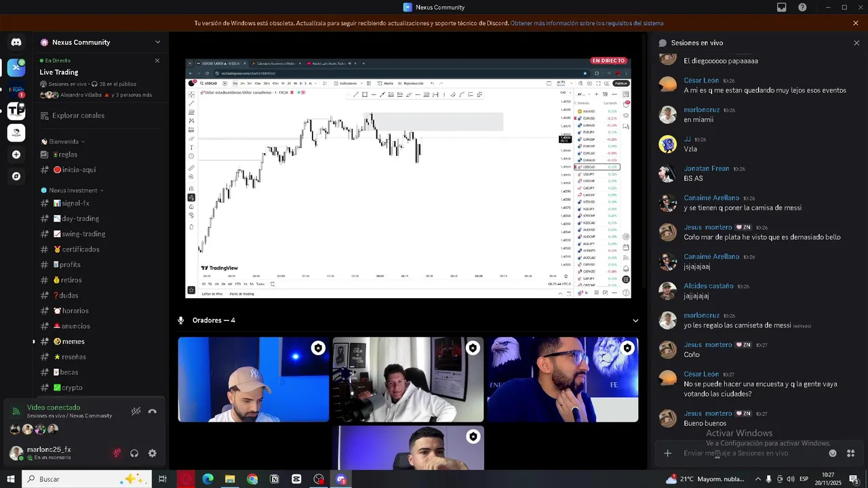Open Discover servers compass icon
Viewport: 868px width, 488px height.
[16, 176]
